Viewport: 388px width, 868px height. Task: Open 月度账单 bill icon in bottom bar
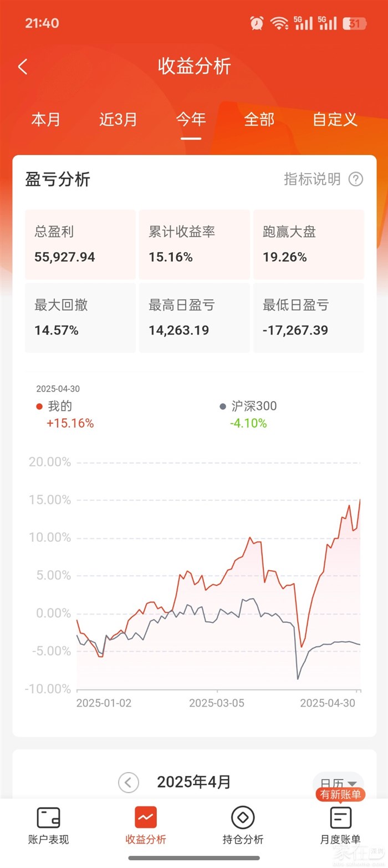coord(340,819)
